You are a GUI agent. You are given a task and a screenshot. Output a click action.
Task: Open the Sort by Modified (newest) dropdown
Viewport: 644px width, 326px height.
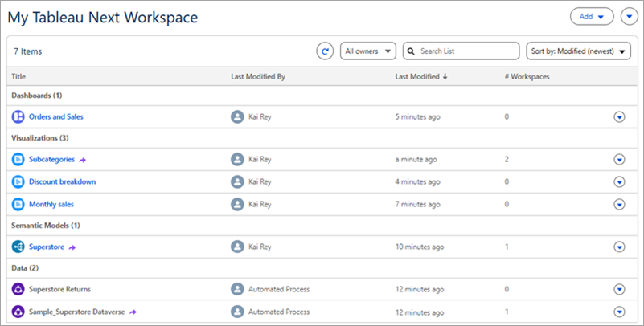pyautogui.click(x=578, y=51)
